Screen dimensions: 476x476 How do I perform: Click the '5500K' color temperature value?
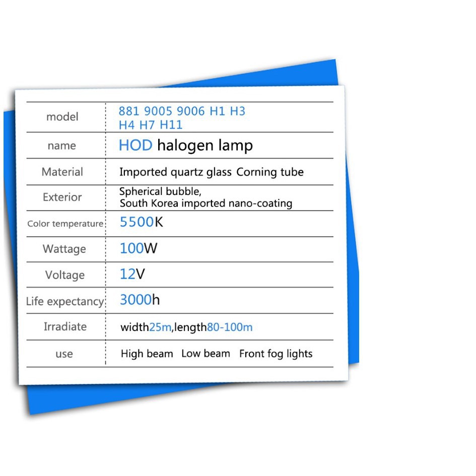pyautogui.click(x=141, y=222)
